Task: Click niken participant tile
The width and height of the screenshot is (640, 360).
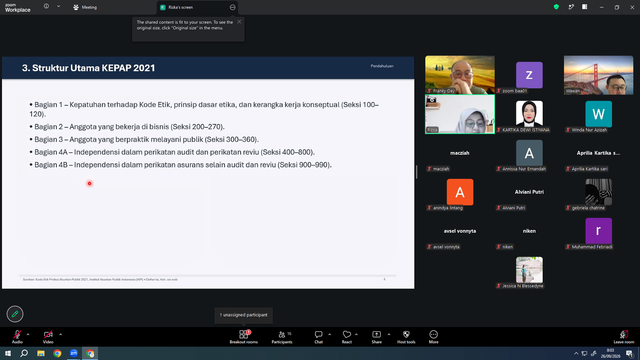Action: point(529,231)
